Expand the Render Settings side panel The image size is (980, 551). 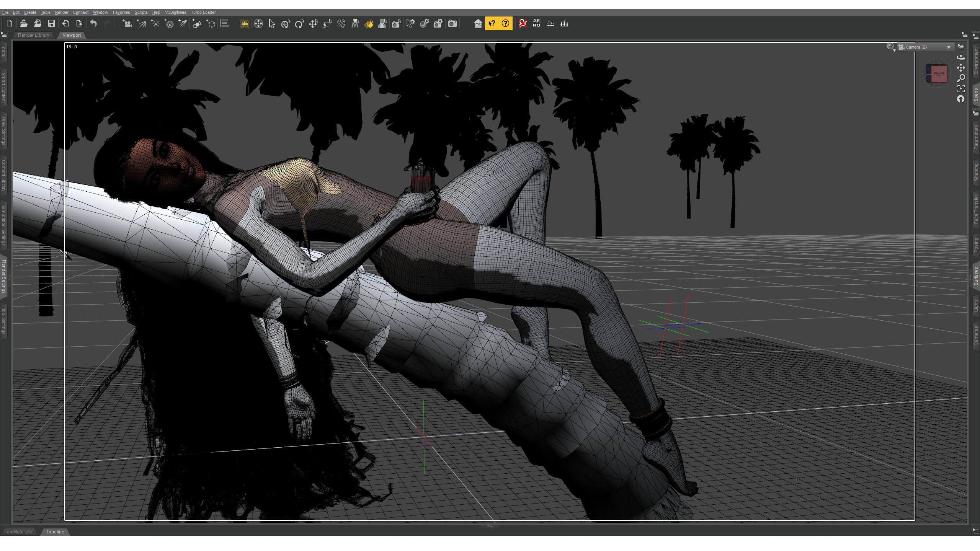click(x=3, y=276)
